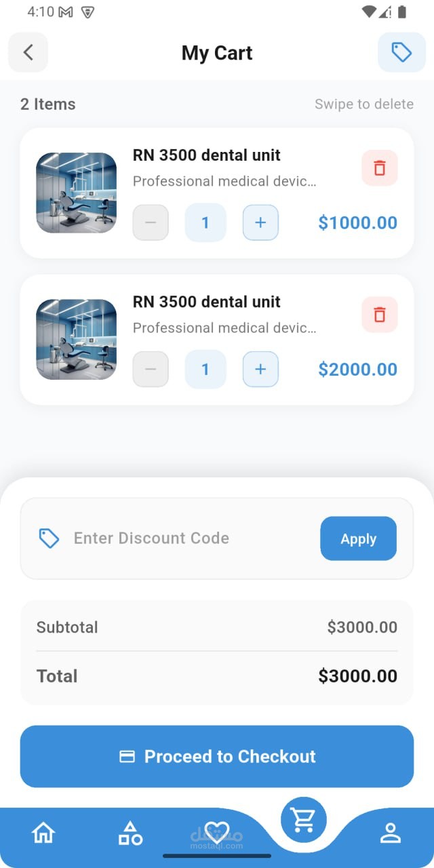Open the profile icon in bottom bar

coord(391,833)
